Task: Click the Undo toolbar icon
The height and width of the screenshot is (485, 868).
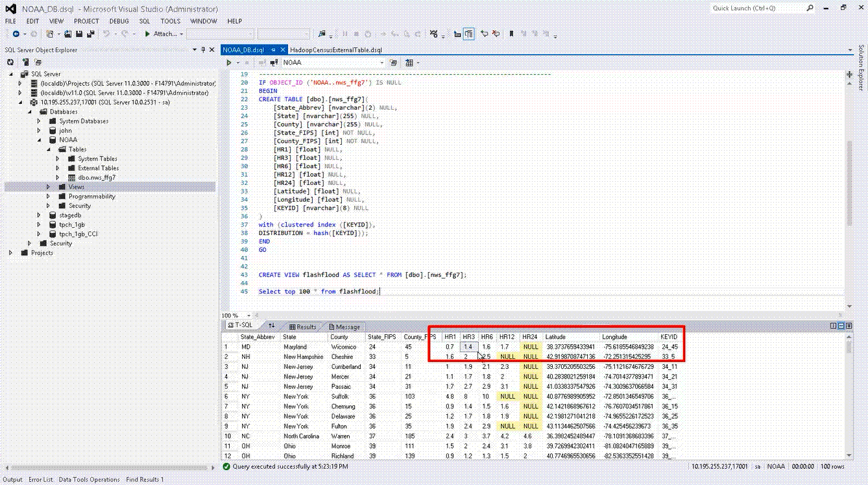Action: 106,34
